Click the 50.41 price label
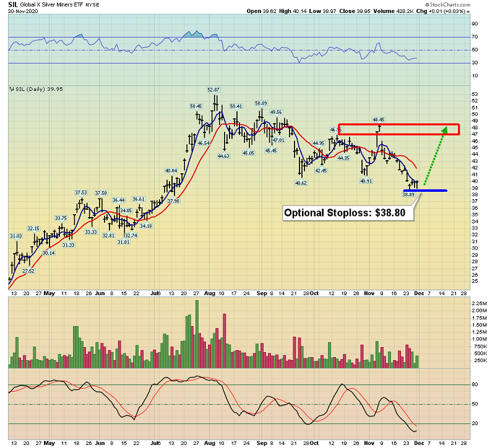The image size is (495, 448). (x=236, y=106)
